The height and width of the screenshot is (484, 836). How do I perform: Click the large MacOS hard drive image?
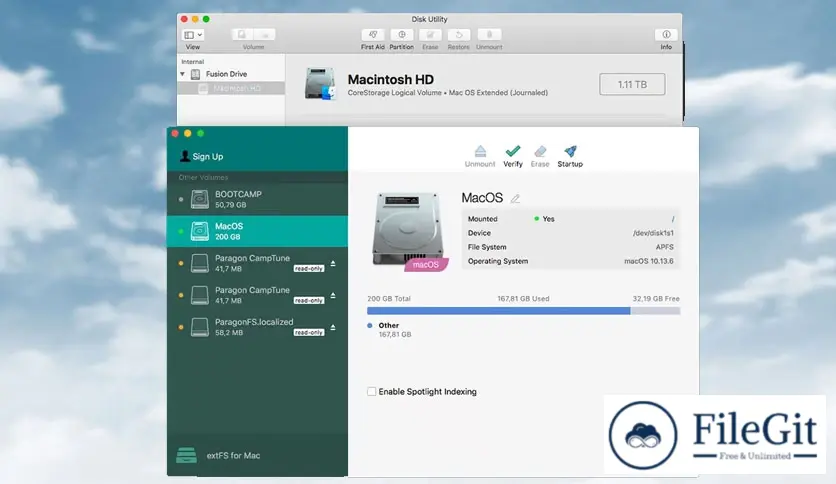408,230
